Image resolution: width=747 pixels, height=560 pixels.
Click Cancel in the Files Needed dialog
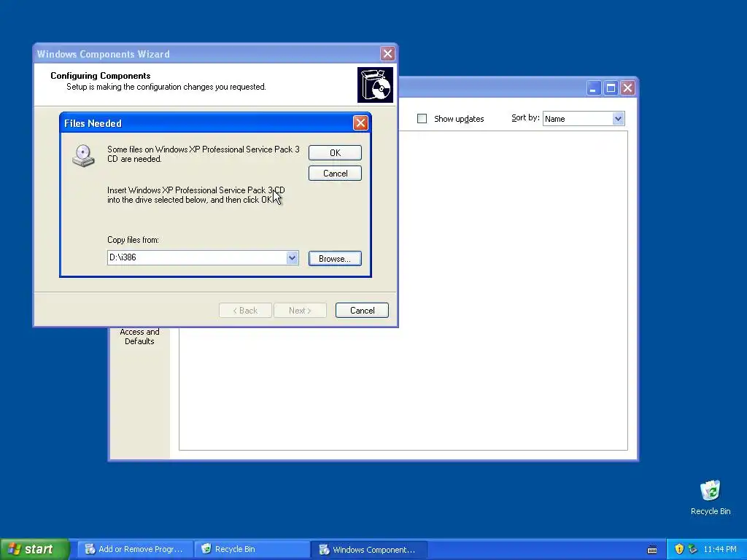(335, 174)
